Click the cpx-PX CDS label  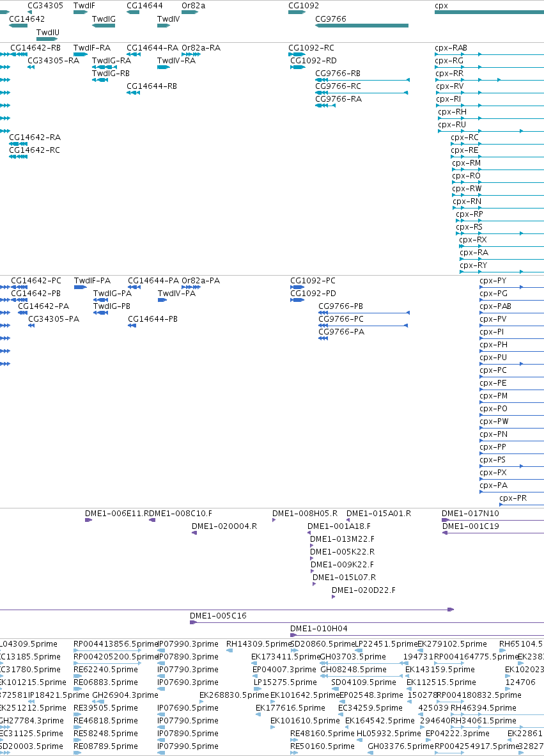coord(493,473)
